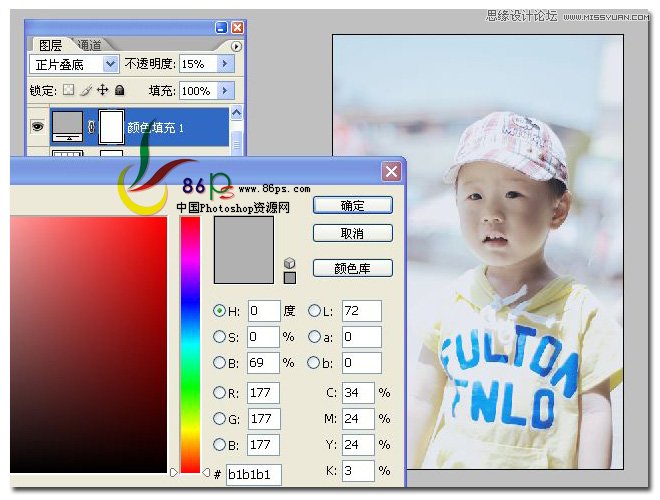660x500 pixels.
Task: Click the vertical hue spectrum slider
Action: (190, 345)
